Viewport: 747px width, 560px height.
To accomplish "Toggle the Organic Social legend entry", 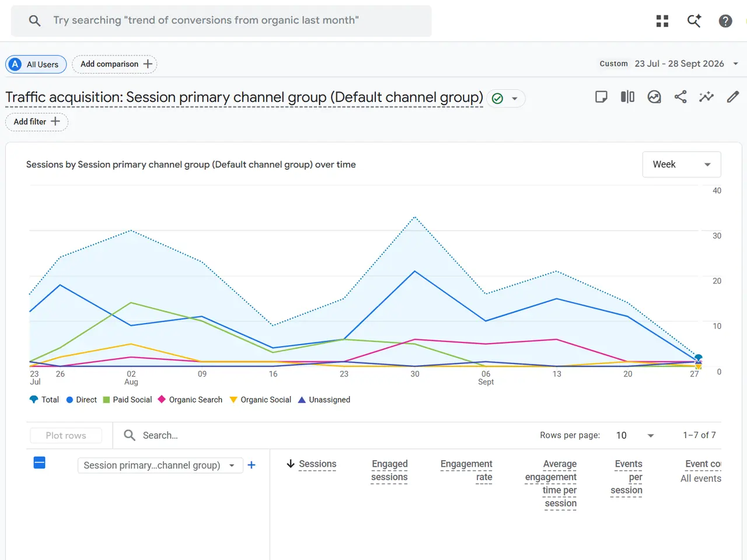I will 260,400.
